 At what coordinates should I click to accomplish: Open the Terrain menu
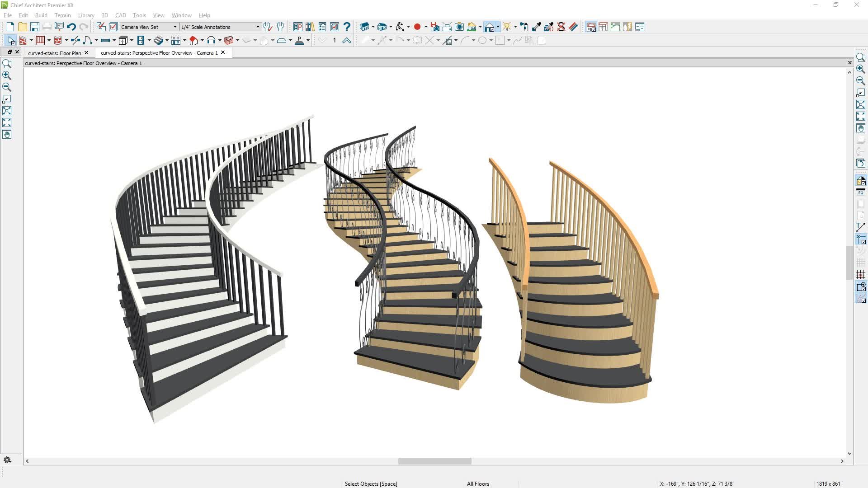pos(62,15)
